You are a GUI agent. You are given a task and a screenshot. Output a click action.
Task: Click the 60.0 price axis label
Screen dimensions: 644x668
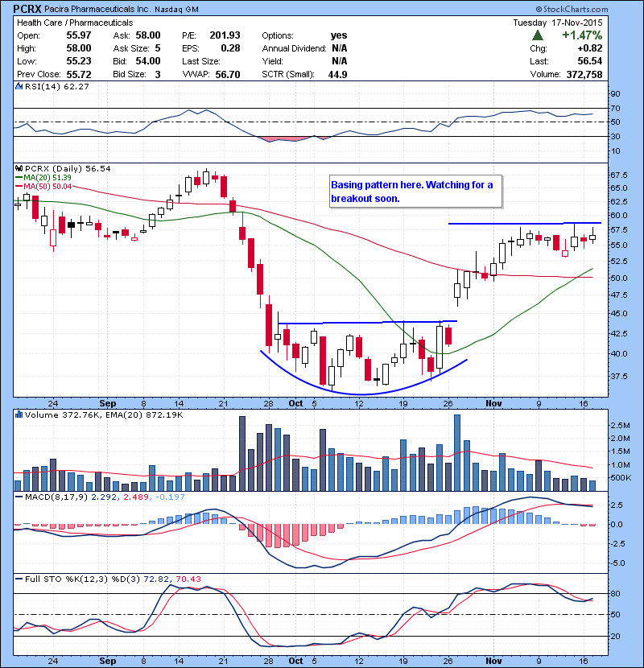coord(619,216)
